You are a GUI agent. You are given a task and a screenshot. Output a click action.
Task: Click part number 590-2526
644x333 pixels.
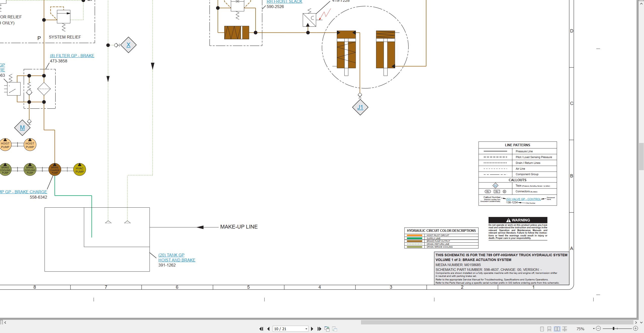(275, 7)
